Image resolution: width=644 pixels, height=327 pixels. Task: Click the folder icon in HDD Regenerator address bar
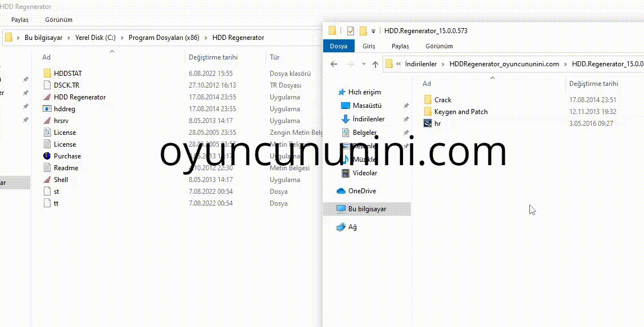click(x=8, y=38)
